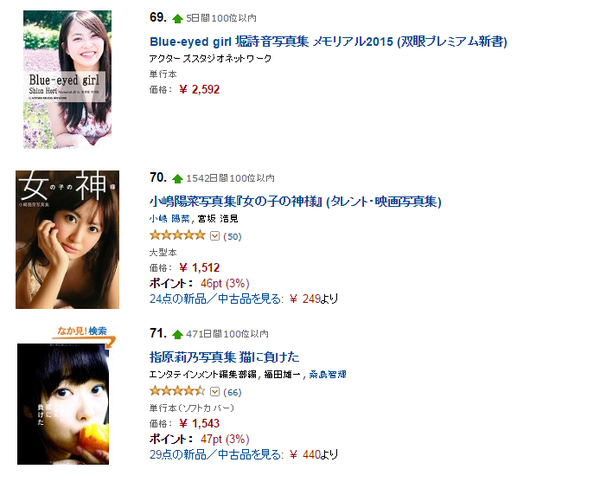The image size is (600, 482).
Task: Open the 指原莉乃 photo book cover thumbnail
Action: tap(63, 404)
